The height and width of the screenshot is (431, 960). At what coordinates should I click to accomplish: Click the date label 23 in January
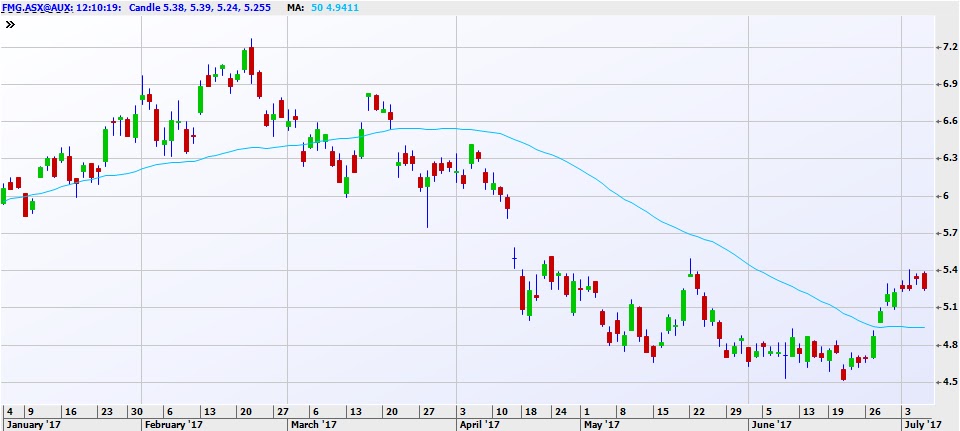(106, 411)
